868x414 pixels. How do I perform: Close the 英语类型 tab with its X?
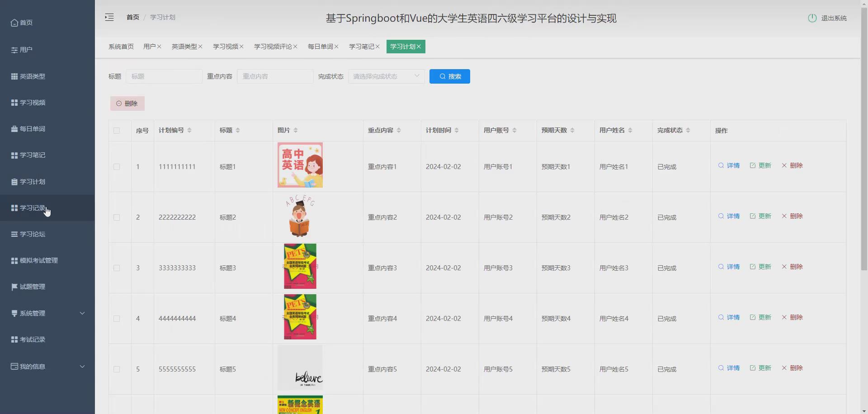200,47
